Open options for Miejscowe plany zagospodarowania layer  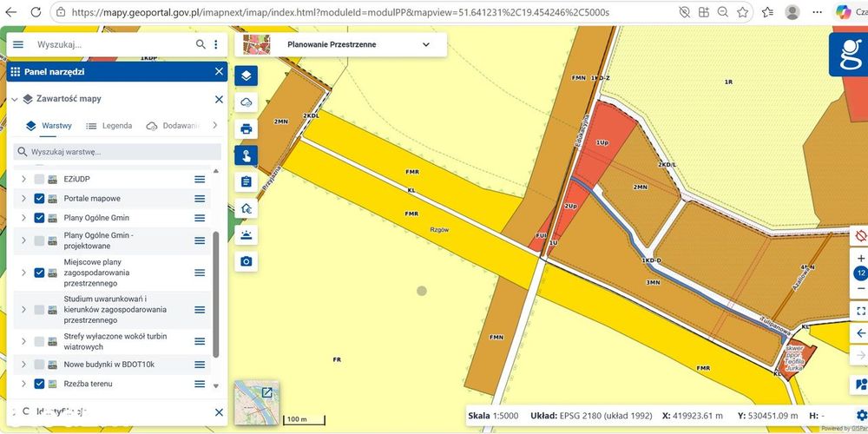point(200,273)
